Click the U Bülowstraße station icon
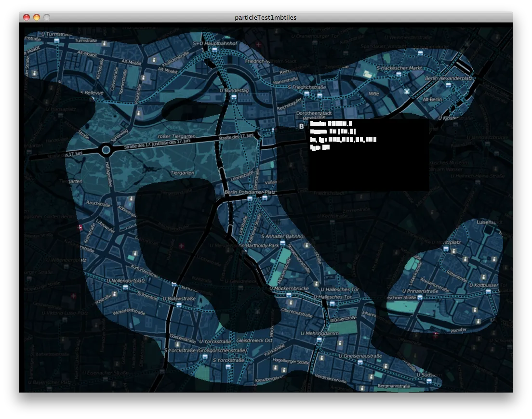532x419 pixels. 179,305
